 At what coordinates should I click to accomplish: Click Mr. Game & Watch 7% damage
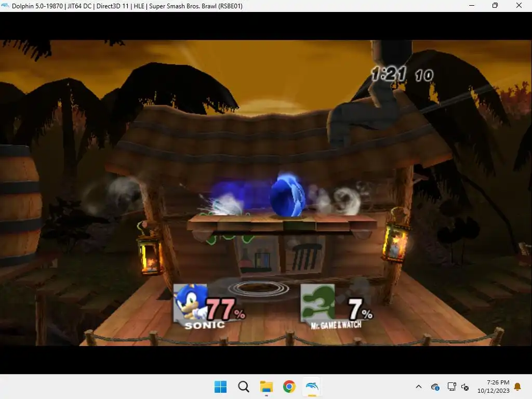tap(361, 309)
